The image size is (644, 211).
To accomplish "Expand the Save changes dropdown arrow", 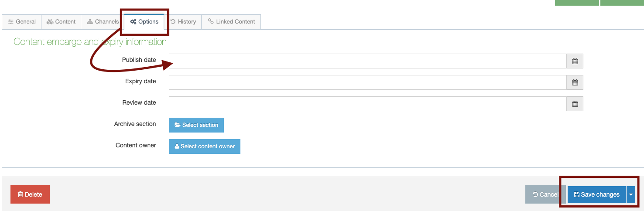I will coord(631,194).
